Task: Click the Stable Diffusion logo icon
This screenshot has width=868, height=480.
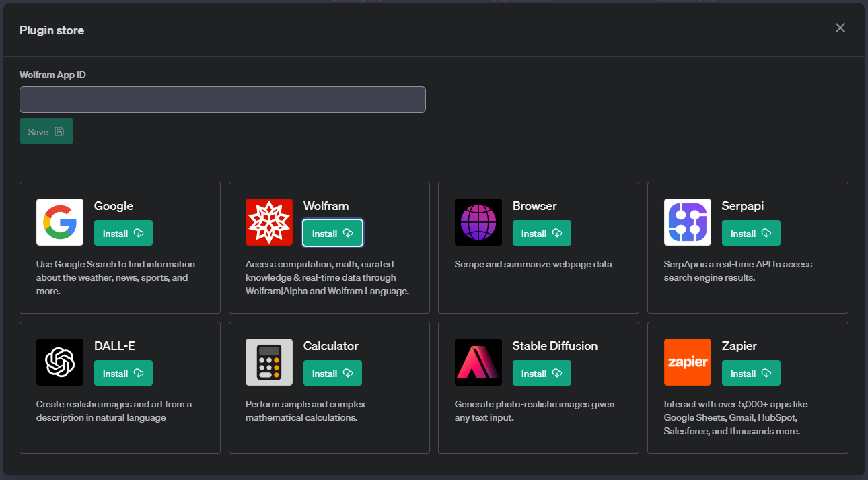Action: 478,362
